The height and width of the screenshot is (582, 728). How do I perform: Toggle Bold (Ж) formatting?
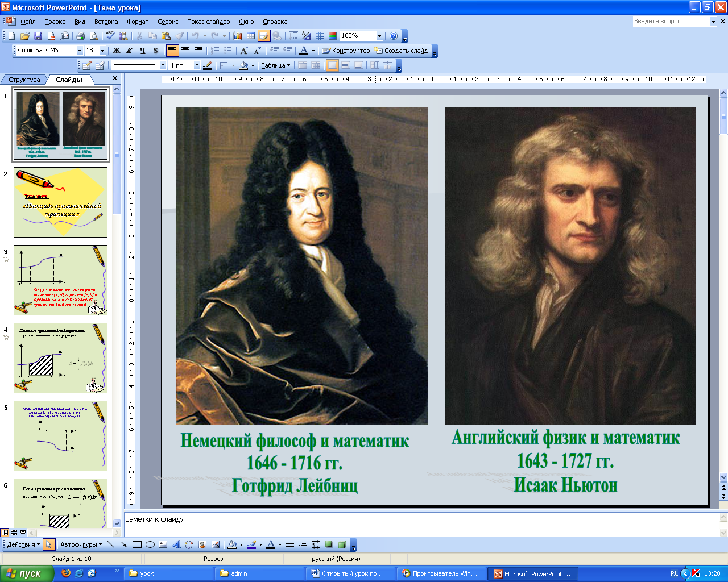[x=117, y=51]
